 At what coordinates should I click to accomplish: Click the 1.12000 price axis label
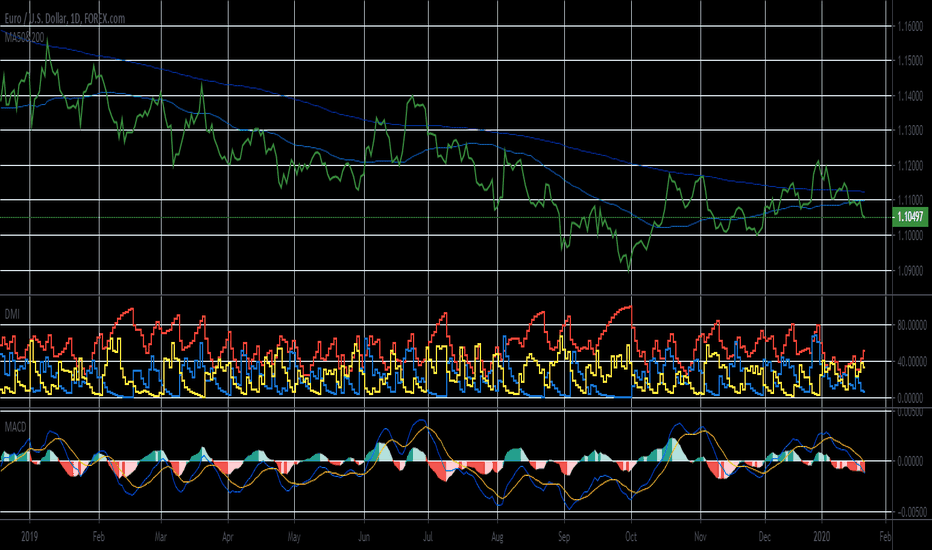pyautogui.click(x=909, y=166)
